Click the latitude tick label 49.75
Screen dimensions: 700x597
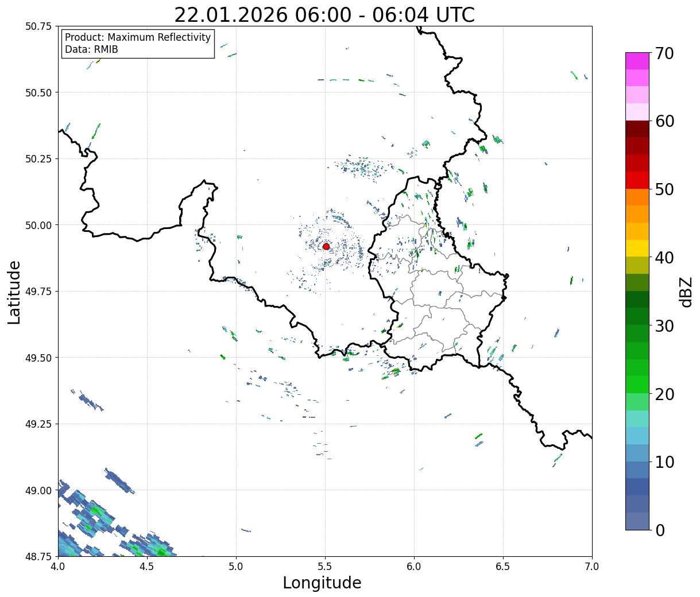point(38,292)
